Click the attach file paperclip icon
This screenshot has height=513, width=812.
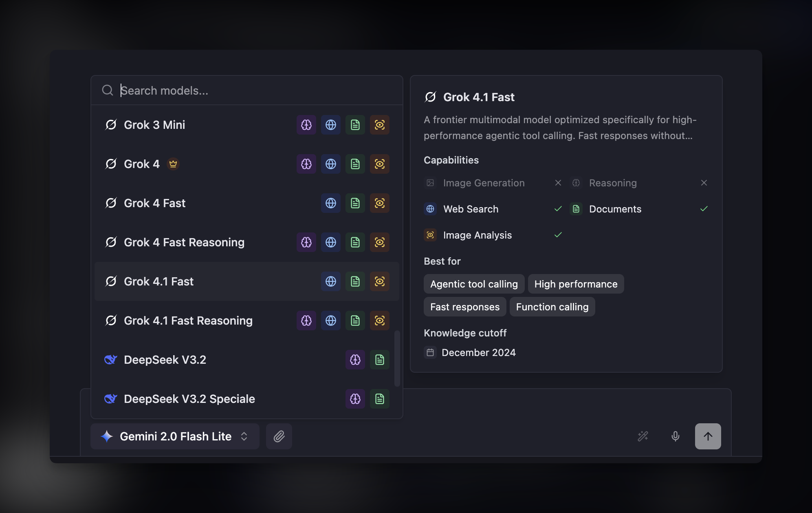[279, 436]
